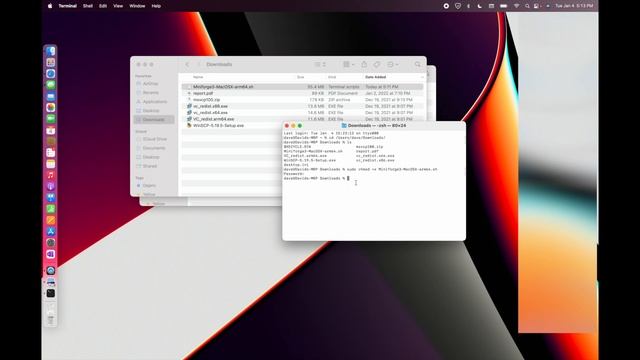Screen dimensions: 640x360
Task: Select the ZIP archive file row
Action: 302,100
